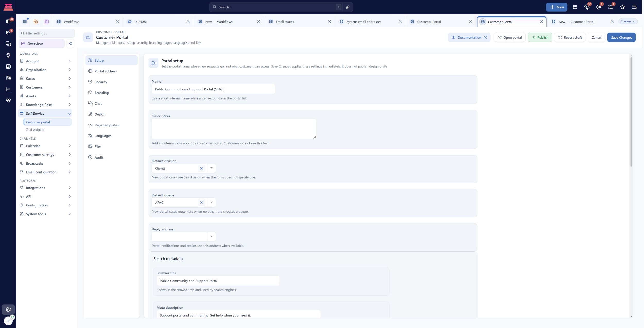Collapse the Self-Service section
Viewport: 644px width, 328px height.
pos(45,113)
